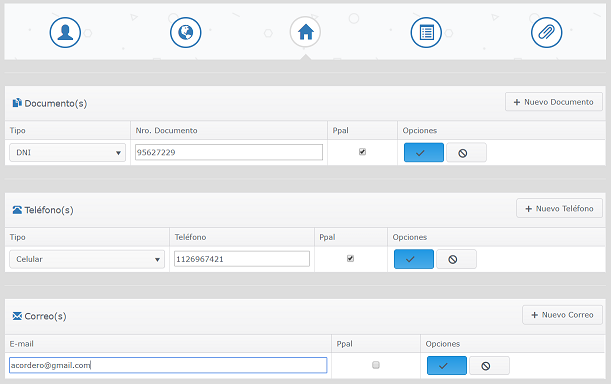Click the Documento(s) section icon
Viewport: 611px width, 384px height.
pyautogui.click(x=17, y=103)
